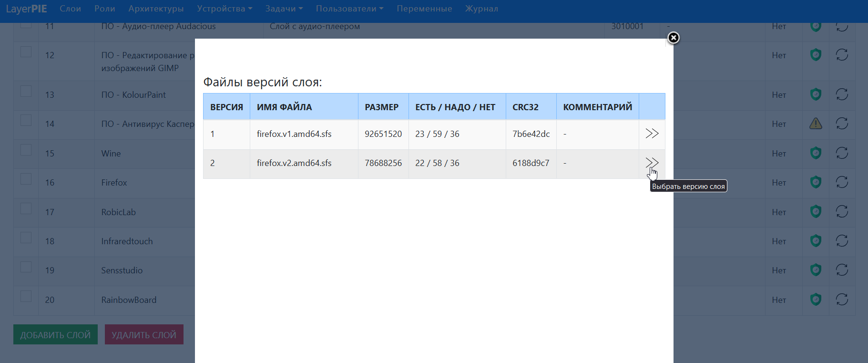Screen dimensions: 868x363
Task: Tick the checkbox for row 14
Action: tap(26, 120)
